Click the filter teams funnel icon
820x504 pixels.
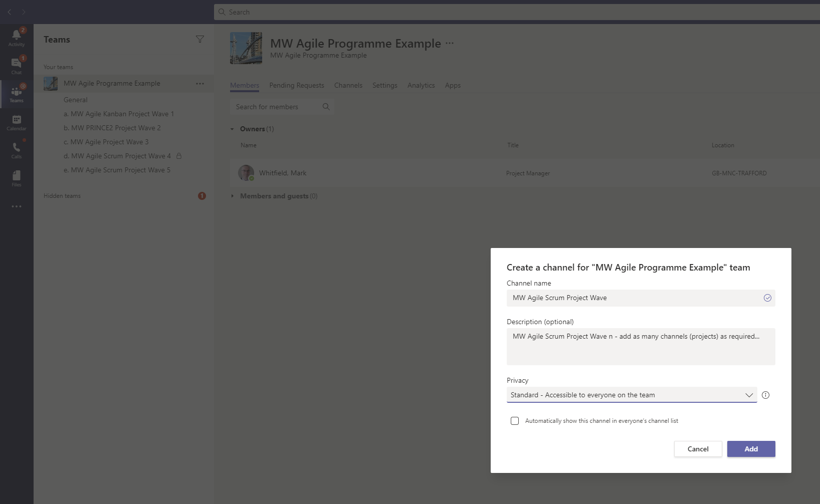click(x=199, y=39)
